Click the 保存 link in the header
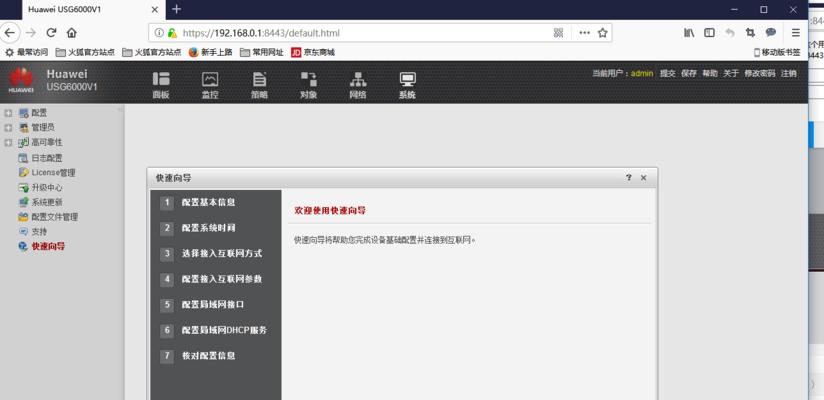The height and width of the screenshot is (400, 824). 689,73
